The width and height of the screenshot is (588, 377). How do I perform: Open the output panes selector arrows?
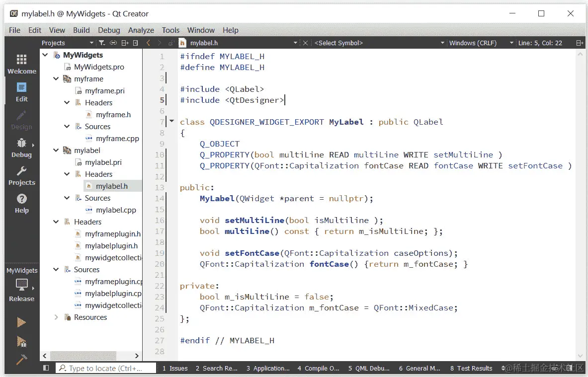tap(503, 369)
